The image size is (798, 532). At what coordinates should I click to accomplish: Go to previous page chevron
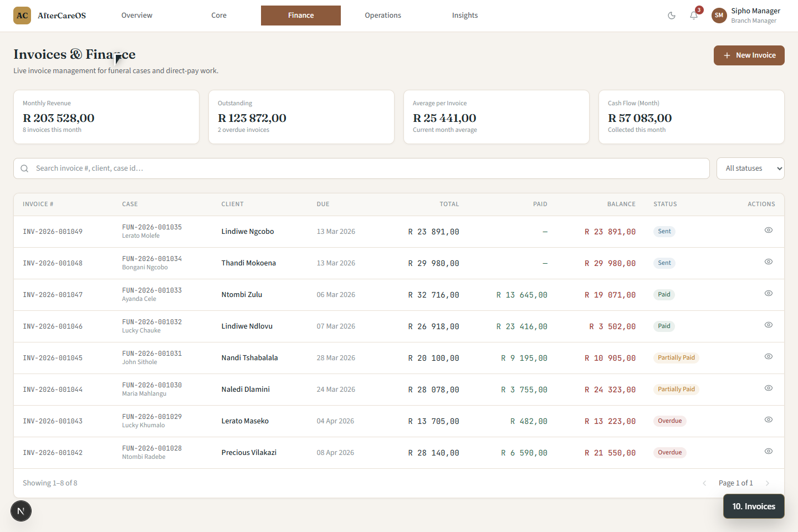click(x=704, y=483)
